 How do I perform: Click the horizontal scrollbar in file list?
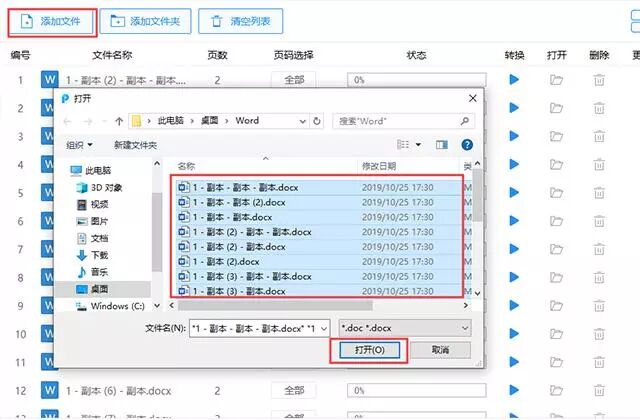click(x=275, y=305)
